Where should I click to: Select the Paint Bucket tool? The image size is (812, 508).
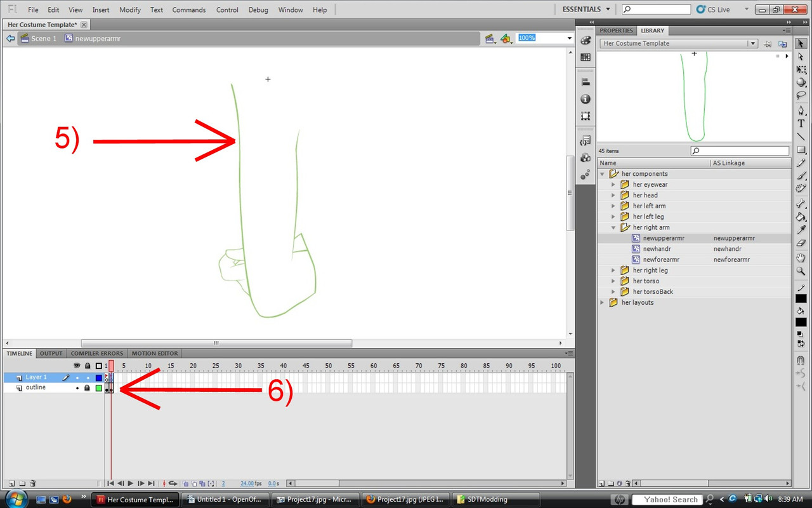[x=801, y=217]
